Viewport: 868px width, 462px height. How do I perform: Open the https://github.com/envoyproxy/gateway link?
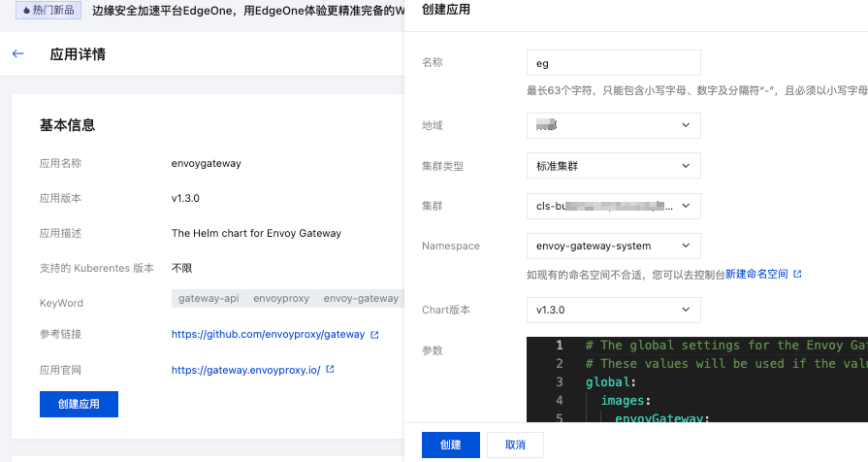tap(268, 334)
